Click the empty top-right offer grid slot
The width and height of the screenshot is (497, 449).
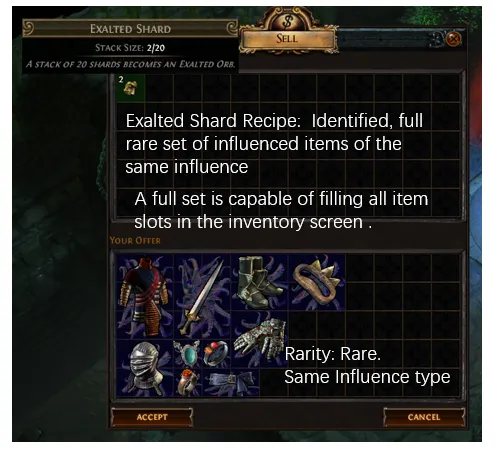click(446, 268)
